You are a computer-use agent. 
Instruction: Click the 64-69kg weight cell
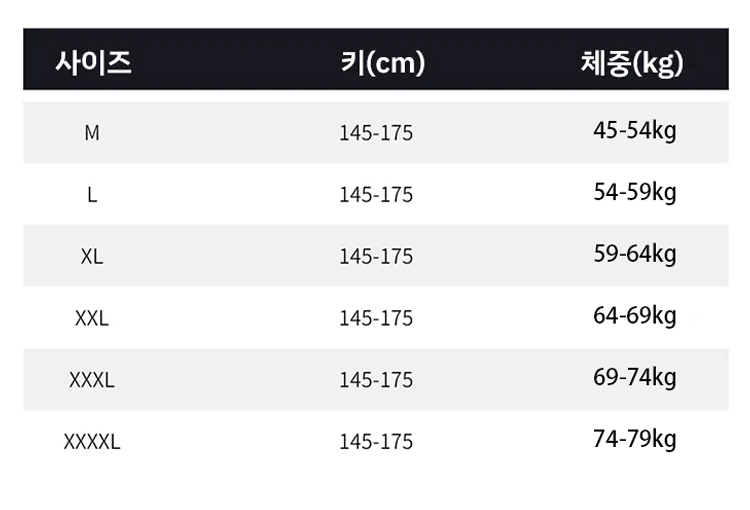coord(635,316)
